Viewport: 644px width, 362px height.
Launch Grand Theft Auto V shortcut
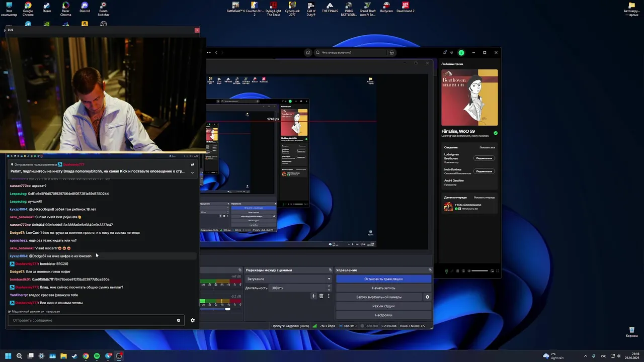(x=368, y=9)
